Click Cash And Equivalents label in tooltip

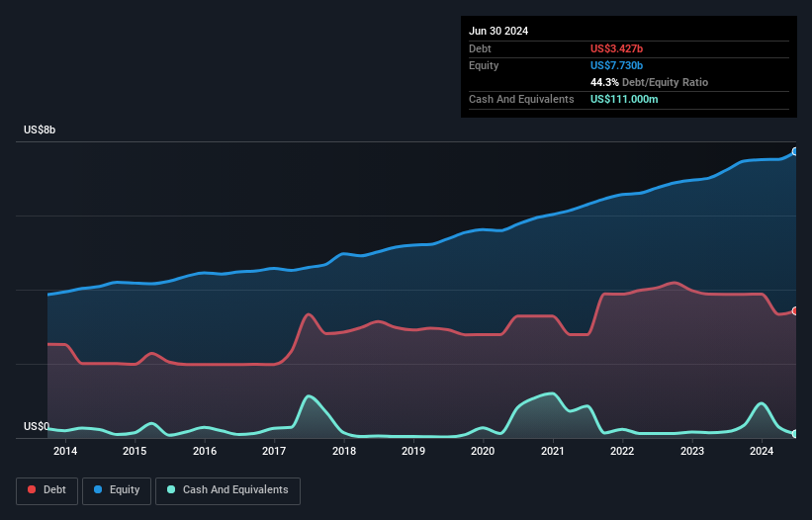point(521,99)
